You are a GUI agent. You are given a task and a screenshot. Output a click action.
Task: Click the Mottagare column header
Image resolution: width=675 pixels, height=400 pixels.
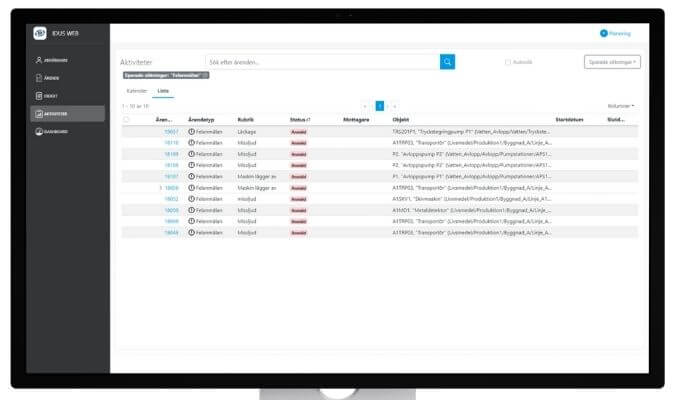(356, 120)
